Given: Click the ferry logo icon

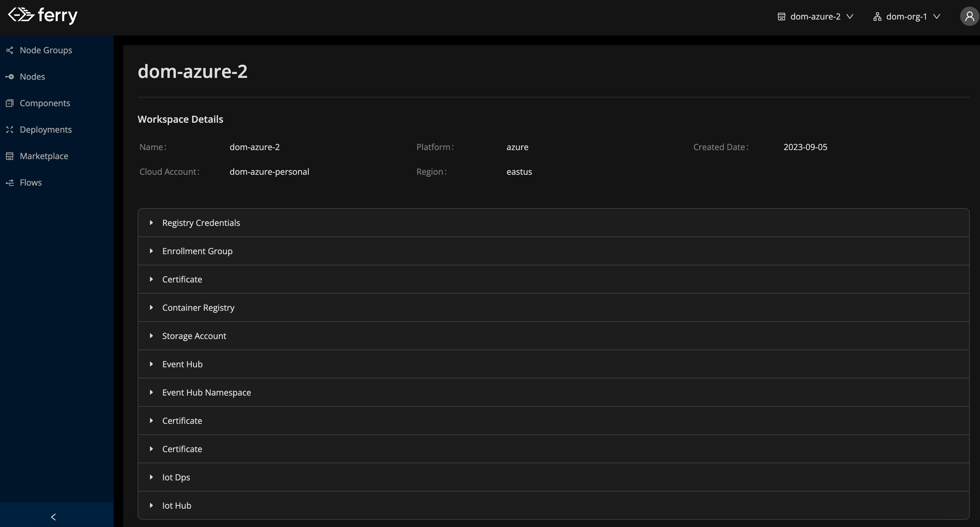Looking at the screenshot, I should pyautogui.click(x=21, y=15).
